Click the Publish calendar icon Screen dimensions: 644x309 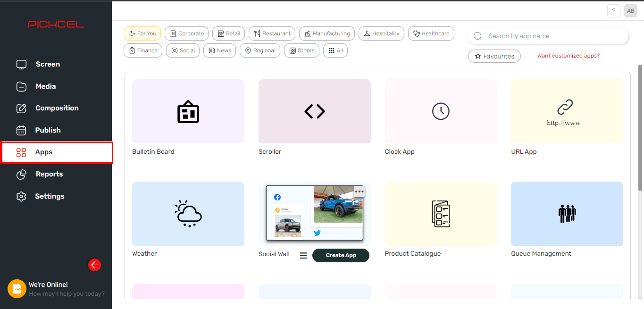[21, 130]
